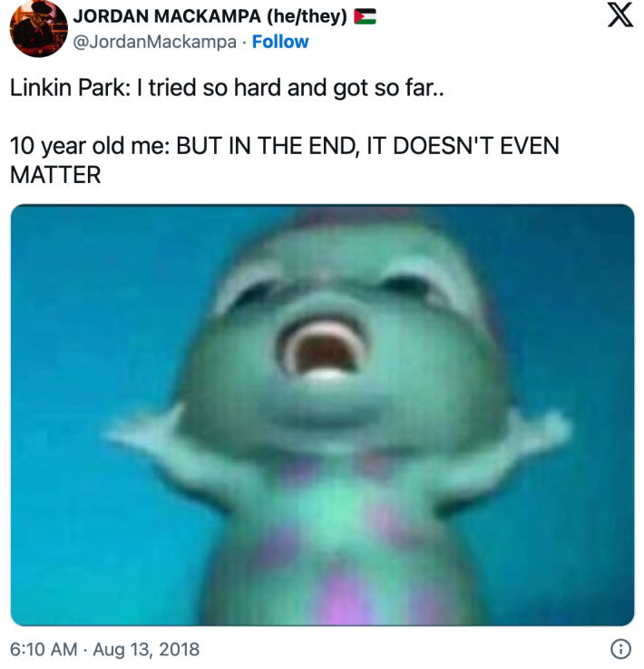Click the @JordanMackampa handle
This screenshot has width=644, height=669.
coord(155,42)
